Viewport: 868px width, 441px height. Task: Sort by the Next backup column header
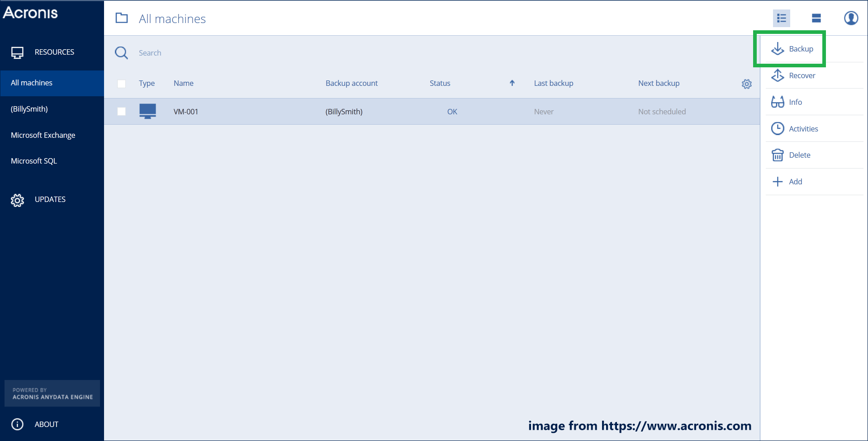coord(659,83)
